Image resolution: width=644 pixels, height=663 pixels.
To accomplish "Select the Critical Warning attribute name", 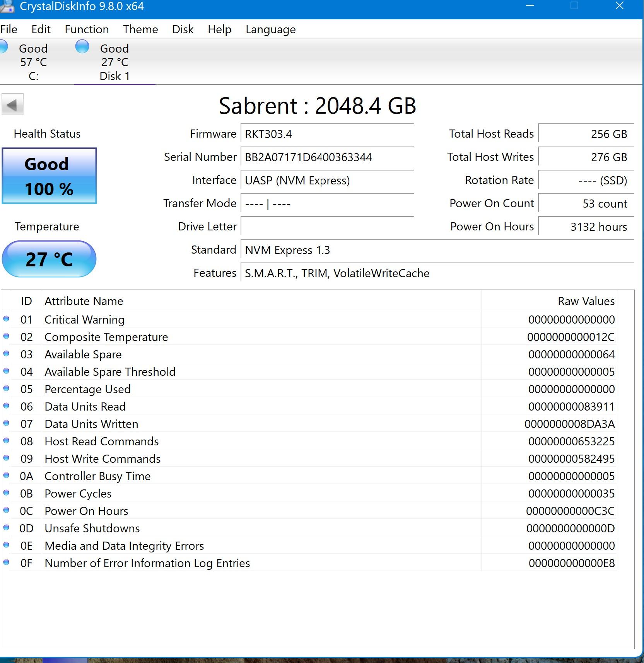I will (x=84, y=320).
